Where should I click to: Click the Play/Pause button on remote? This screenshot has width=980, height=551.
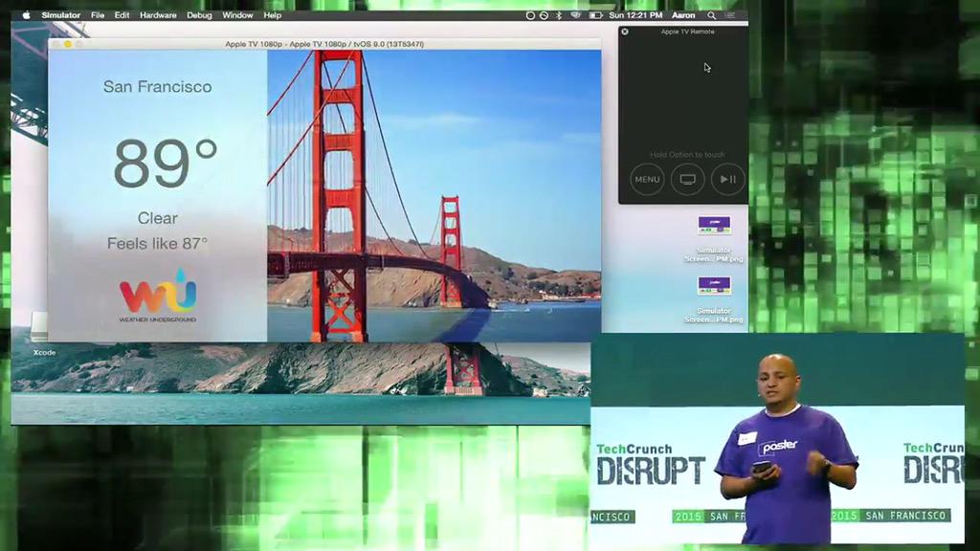pyautogui.click(x=727, y=179)
